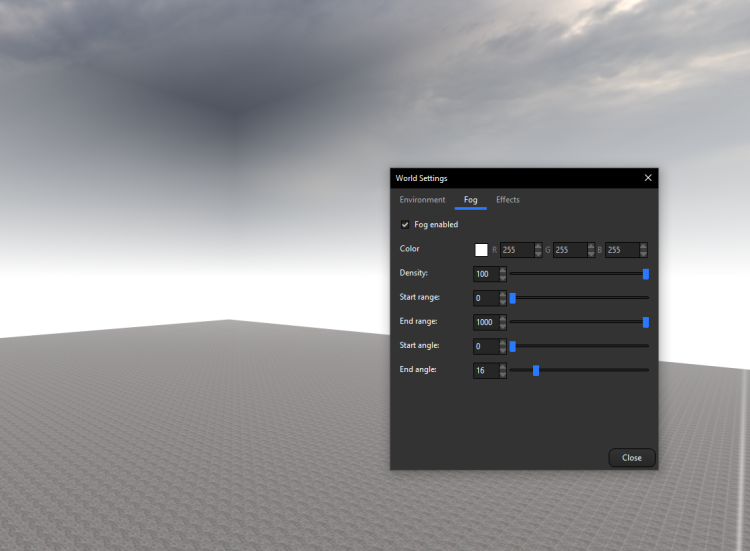
Task: Close World Settings with the X icon
Action: point(648,178)
